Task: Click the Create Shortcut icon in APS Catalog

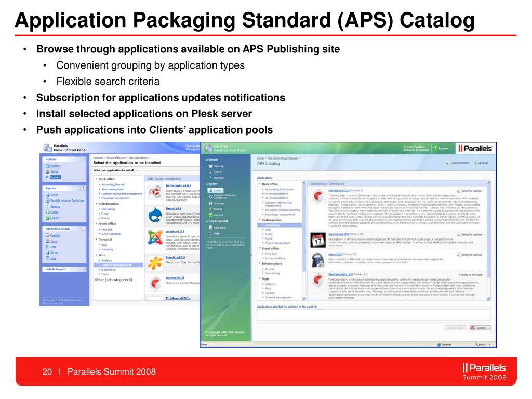Action: click(x=448, y=163)
